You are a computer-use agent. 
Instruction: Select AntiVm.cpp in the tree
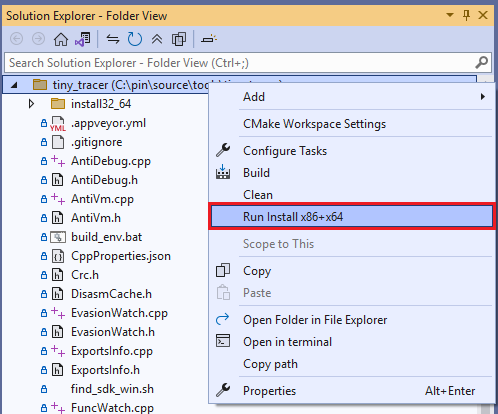point(102,199)
